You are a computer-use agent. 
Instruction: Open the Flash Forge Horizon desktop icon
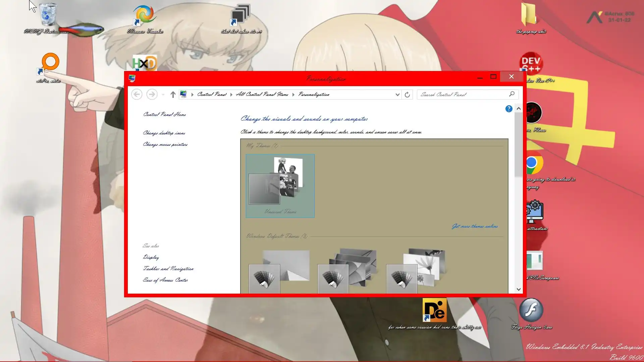(x=531, y=310)
